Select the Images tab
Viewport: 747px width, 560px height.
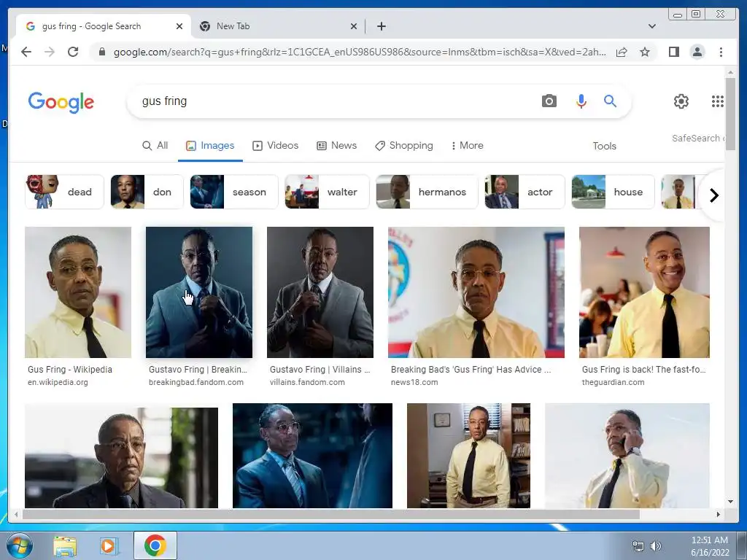(x=210, y=146)
